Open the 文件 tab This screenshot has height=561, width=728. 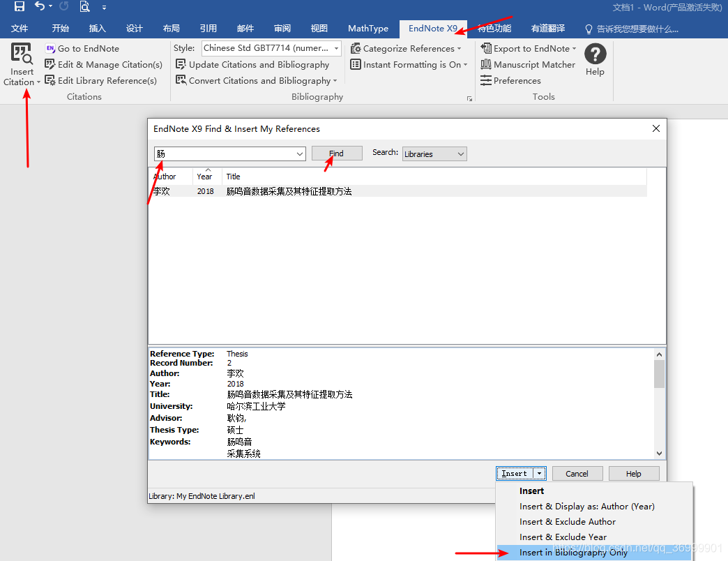coord(20,29)
